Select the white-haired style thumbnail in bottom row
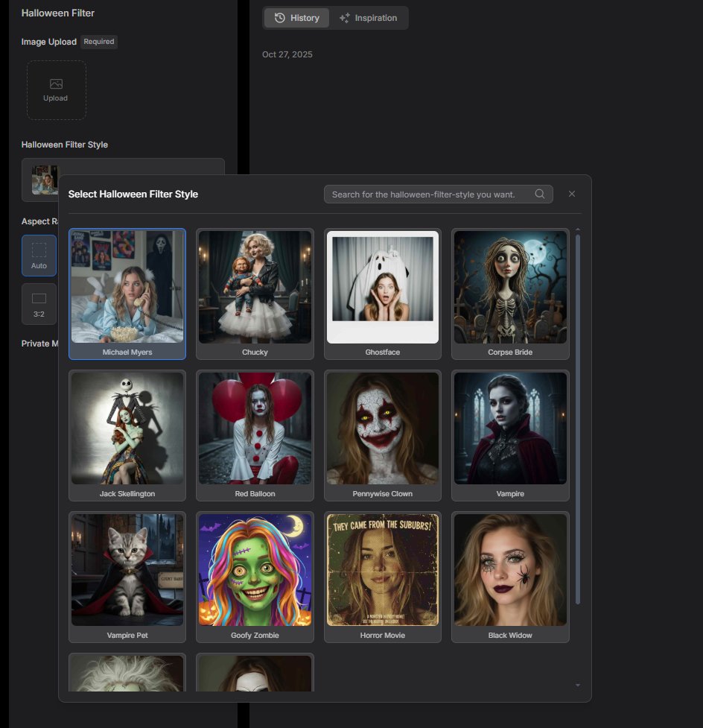703x728 pixels. (x=127, y=672)
